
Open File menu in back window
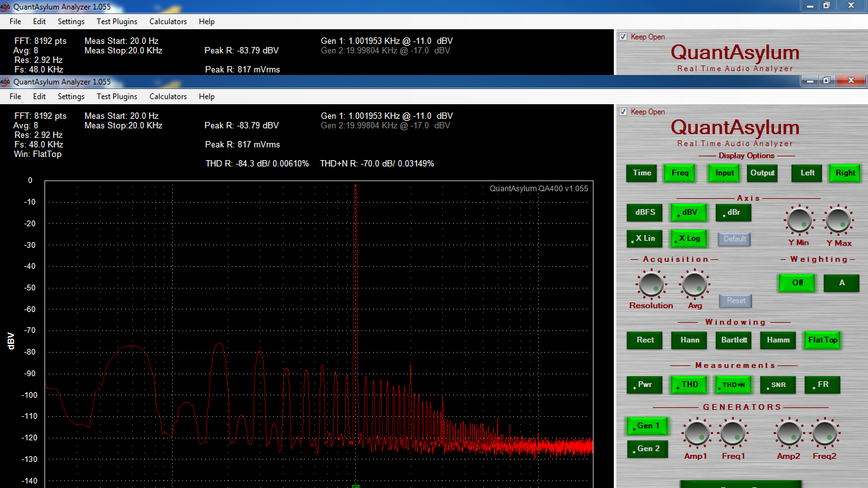[x=15, y=22]
